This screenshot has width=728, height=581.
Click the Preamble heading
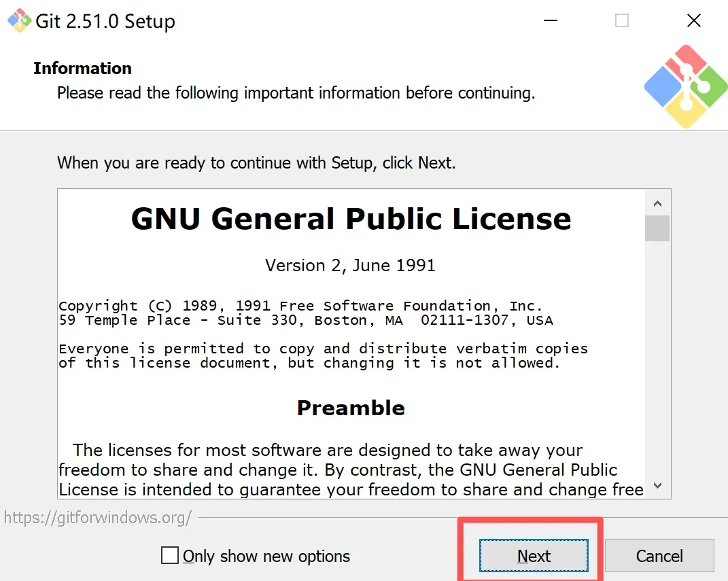click(x=351, y=408)
